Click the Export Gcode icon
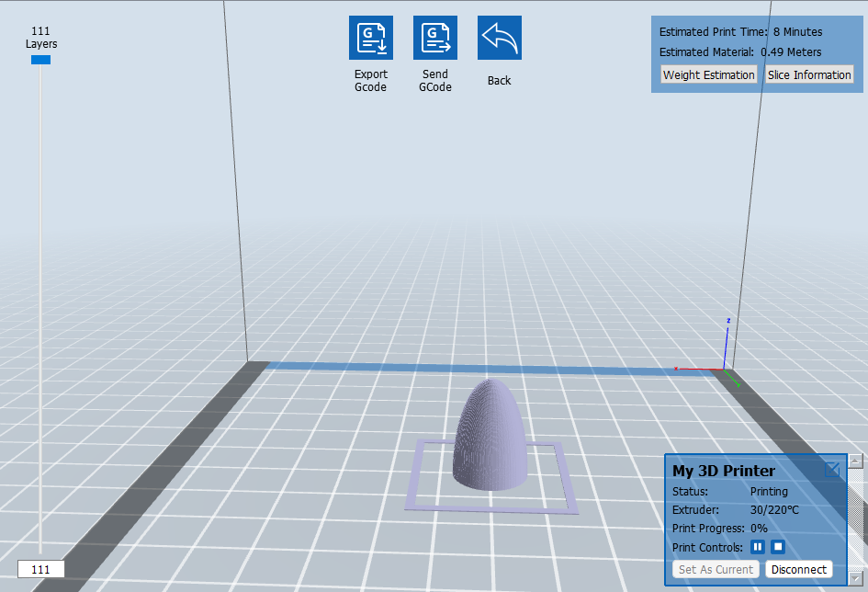Viewport: 868px width, 592px height. (371, 38)
